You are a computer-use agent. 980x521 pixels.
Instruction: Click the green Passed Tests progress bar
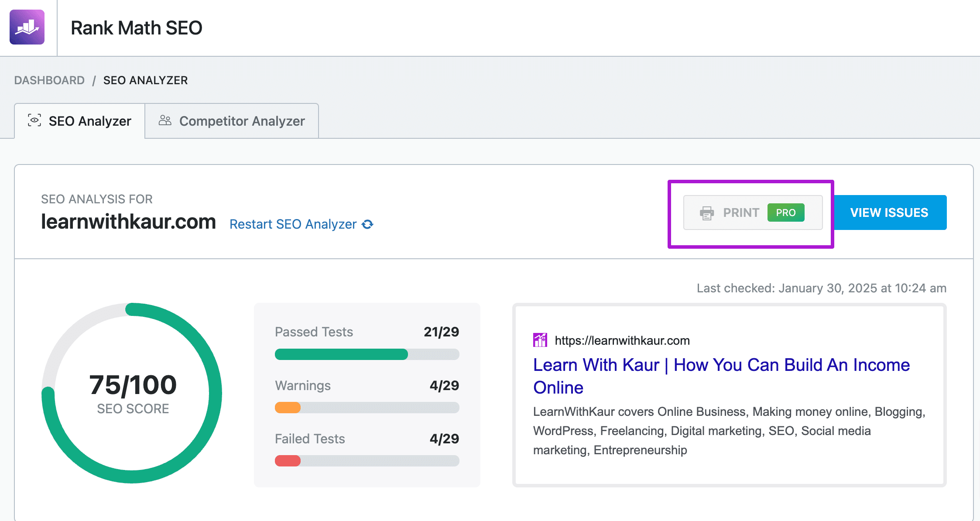[x=341, y=354]
